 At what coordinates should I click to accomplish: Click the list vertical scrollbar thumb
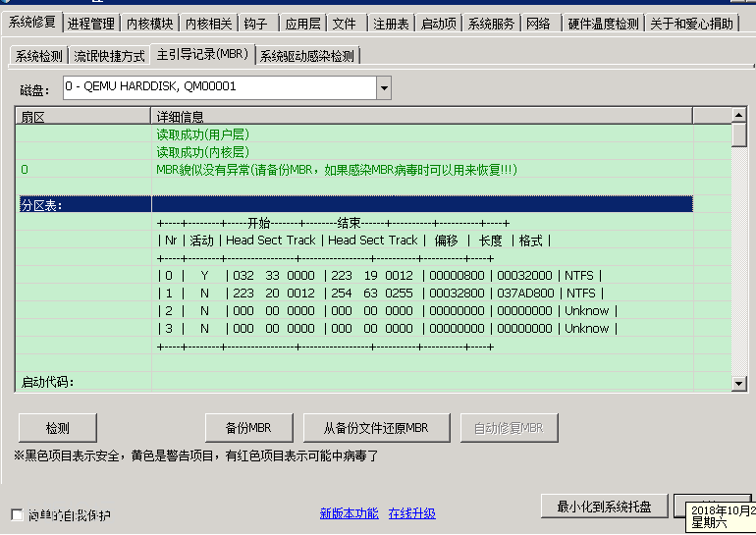point(738,134)
